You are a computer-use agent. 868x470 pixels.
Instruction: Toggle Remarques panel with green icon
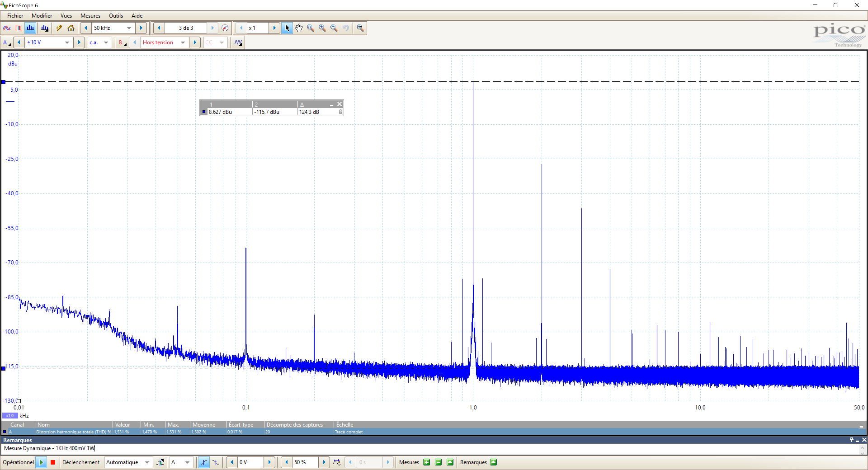(x=494, y=462)
